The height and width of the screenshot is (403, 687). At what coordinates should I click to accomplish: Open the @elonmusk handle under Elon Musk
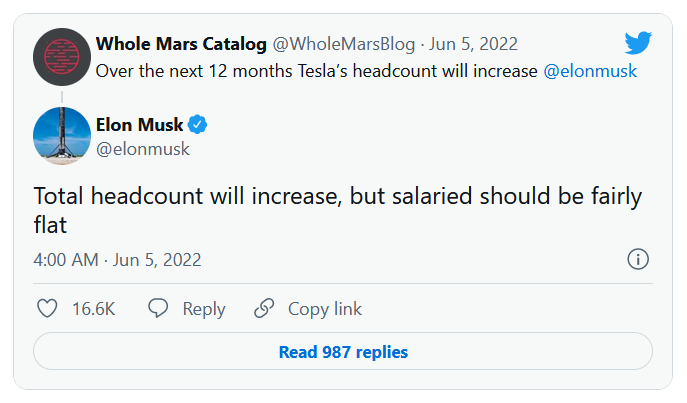(x=143, y=149)
